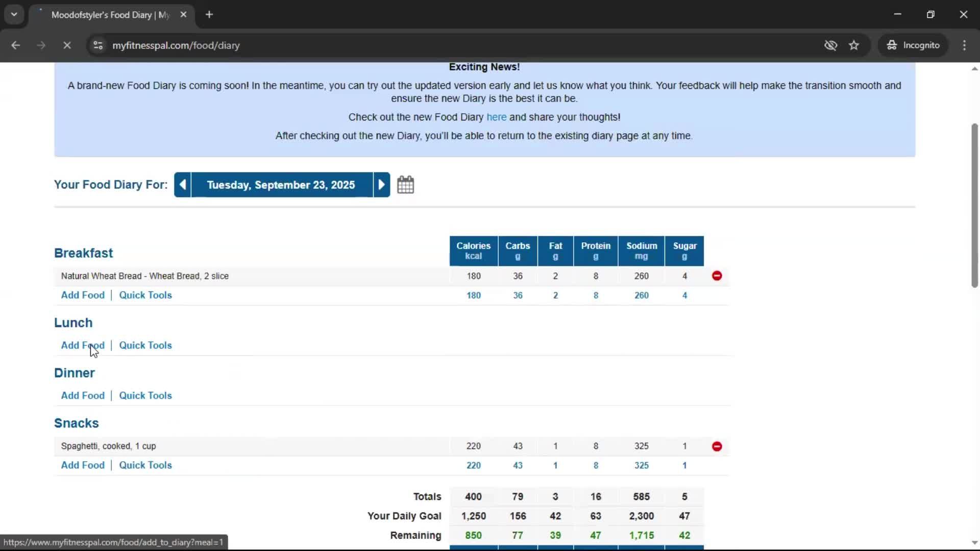
Task: Click the scrollbar down arrow
Action: point(974,543)
